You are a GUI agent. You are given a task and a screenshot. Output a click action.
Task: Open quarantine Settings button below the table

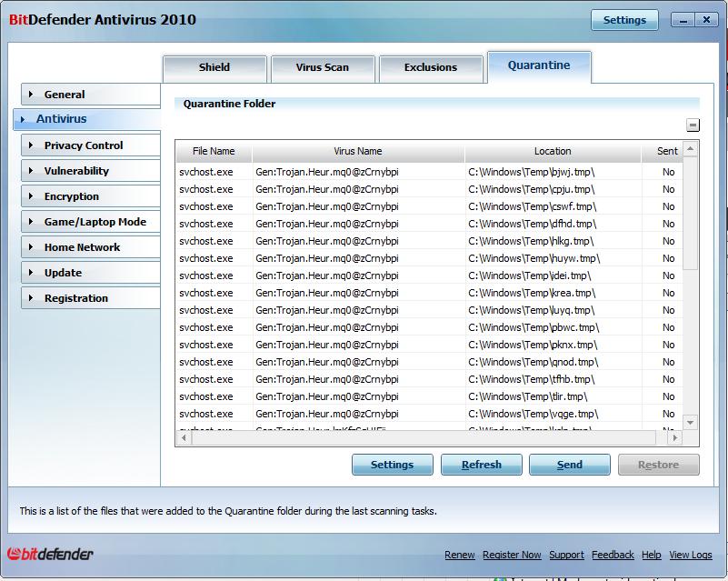[393, 465]
